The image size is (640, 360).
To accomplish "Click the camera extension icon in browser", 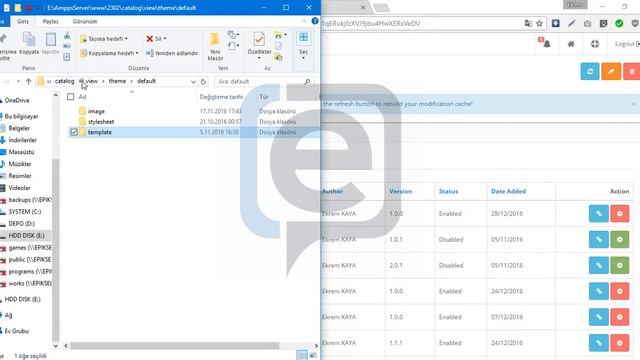I will [587, 24].
